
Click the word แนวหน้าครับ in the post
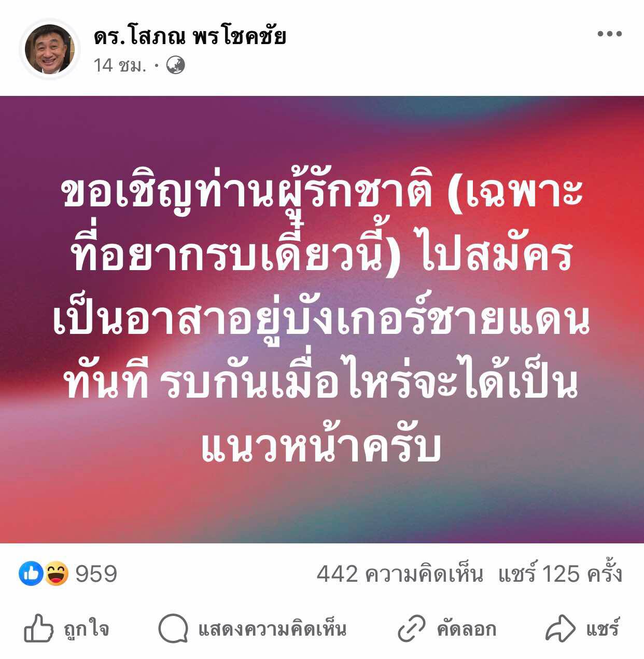pos(321,446)
